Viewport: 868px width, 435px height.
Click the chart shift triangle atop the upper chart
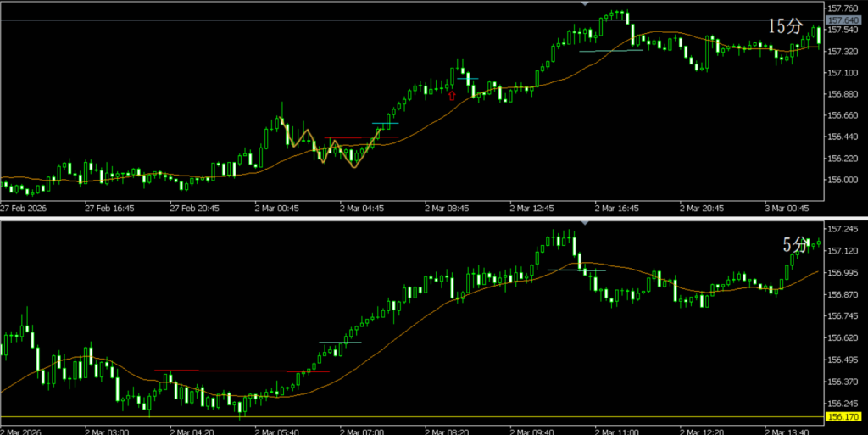[584, 4]
